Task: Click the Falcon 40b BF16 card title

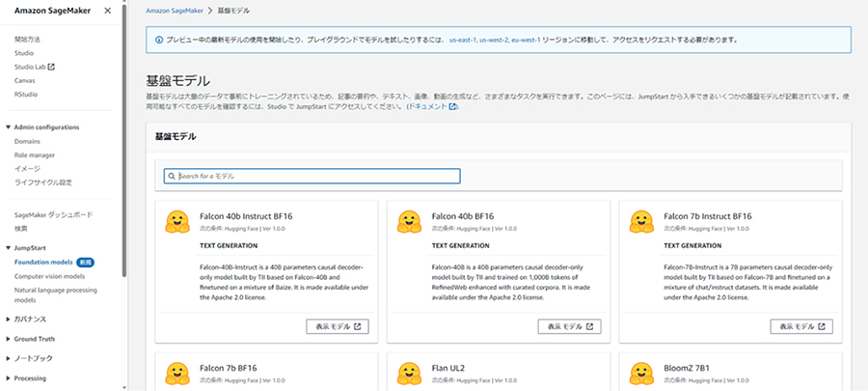Action: coord(463,216)
